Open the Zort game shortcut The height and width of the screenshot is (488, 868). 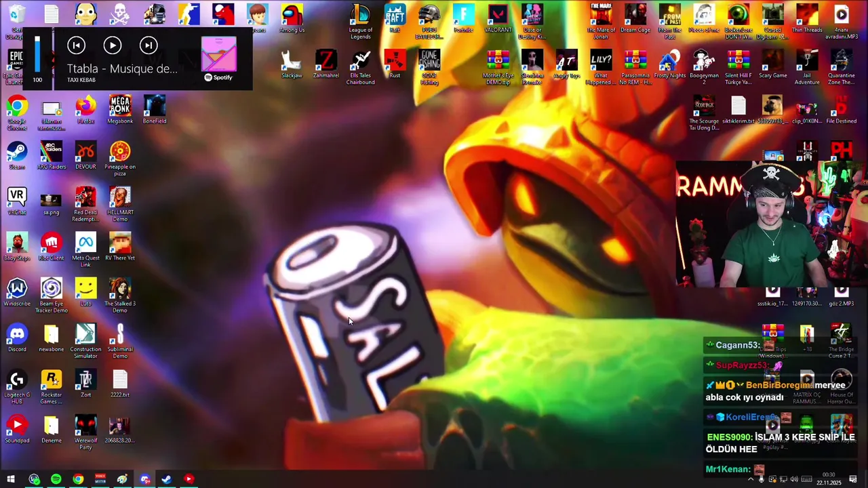[85, 383]
